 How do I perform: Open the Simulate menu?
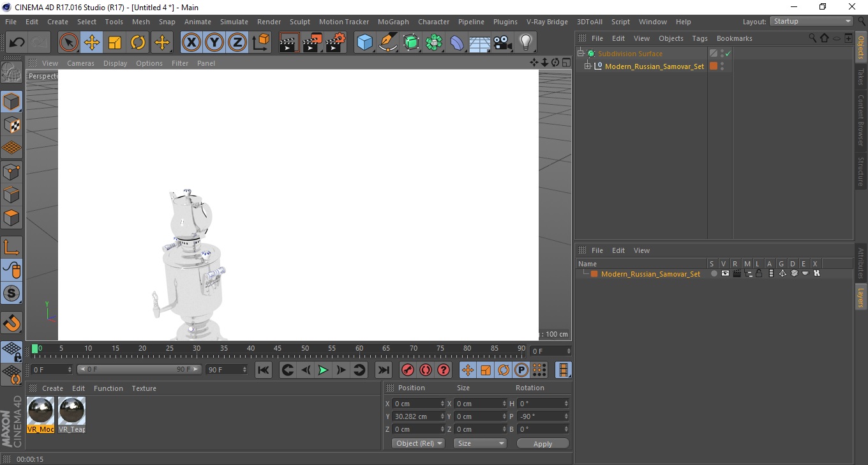pyautogui.click(x=234, y=22)
